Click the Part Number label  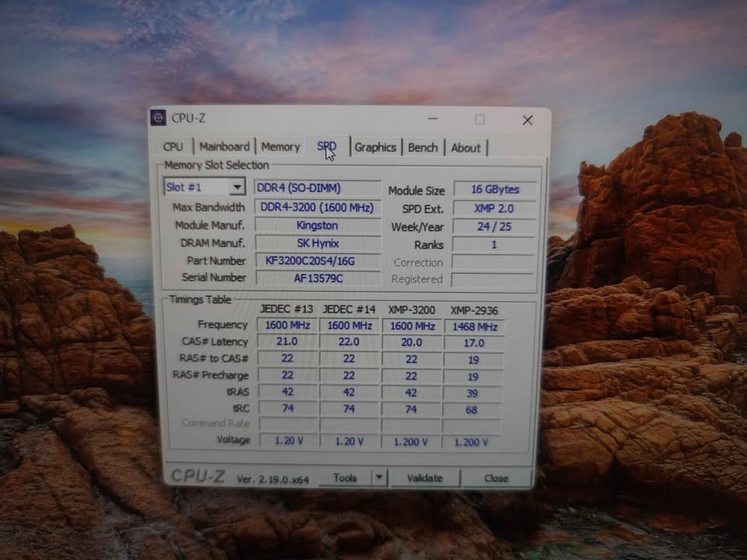pyautogui.click(x=216, y=261)
